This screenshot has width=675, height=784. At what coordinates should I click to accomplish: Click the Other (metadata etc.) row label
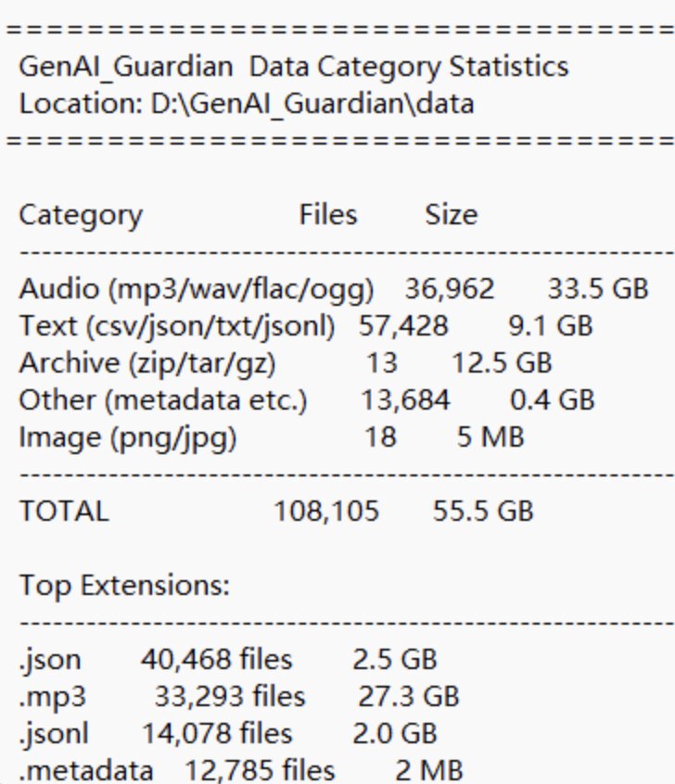click(163, 400)
